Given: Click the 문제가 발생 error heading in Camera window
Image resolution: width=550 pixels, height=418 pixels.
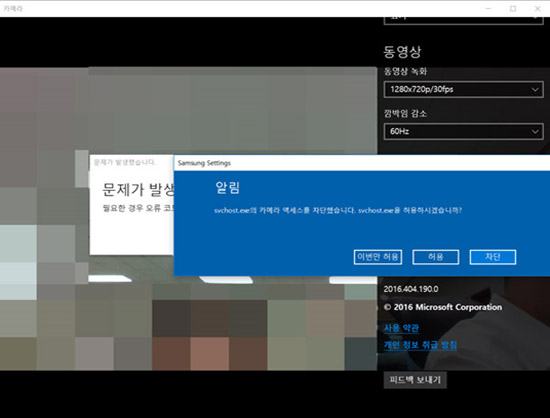Looking at the screenshot, I should (x=138, y=190).
